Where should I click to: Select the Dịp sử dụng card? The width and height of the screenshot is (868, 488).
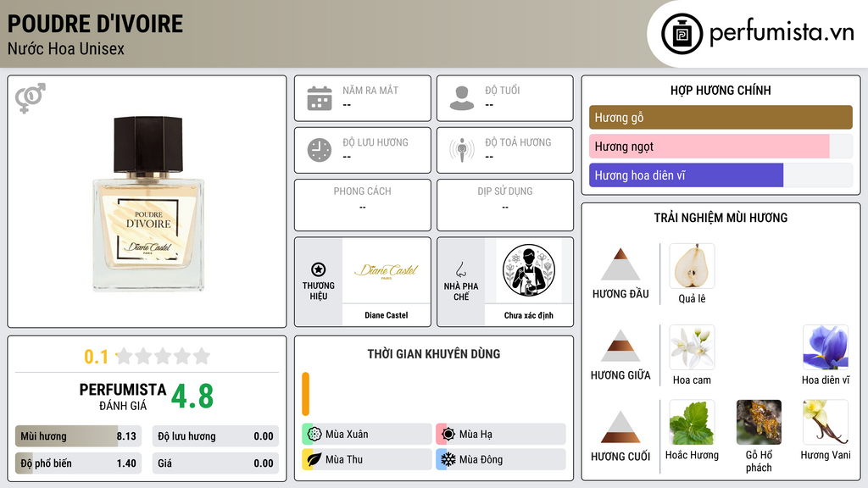click(x=505, y=205)
